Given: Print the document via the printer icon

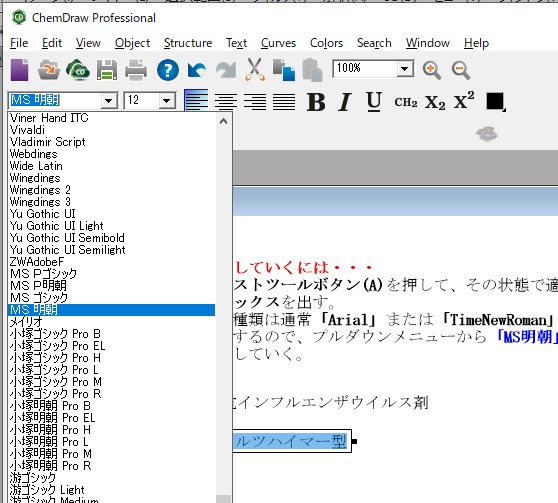Looking at the screenshot, I should [x=136, y=70].
